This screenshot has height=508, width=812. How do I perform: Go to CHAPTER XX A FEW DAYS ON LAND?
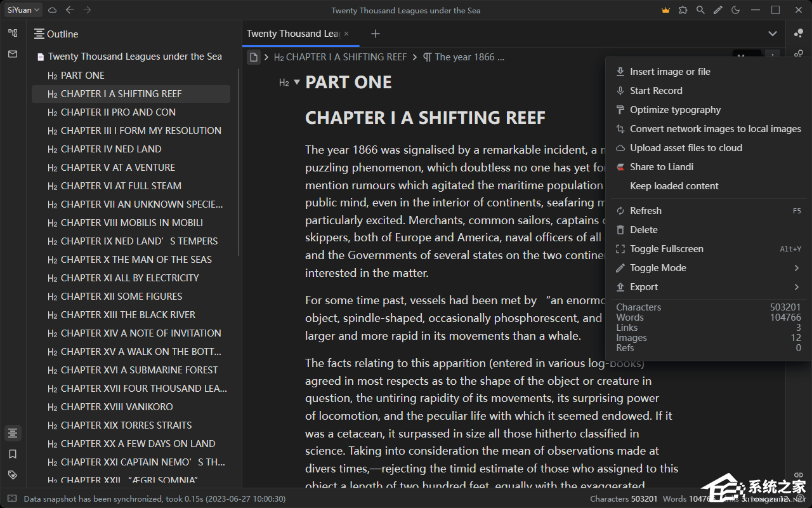[x=131, y=443]
